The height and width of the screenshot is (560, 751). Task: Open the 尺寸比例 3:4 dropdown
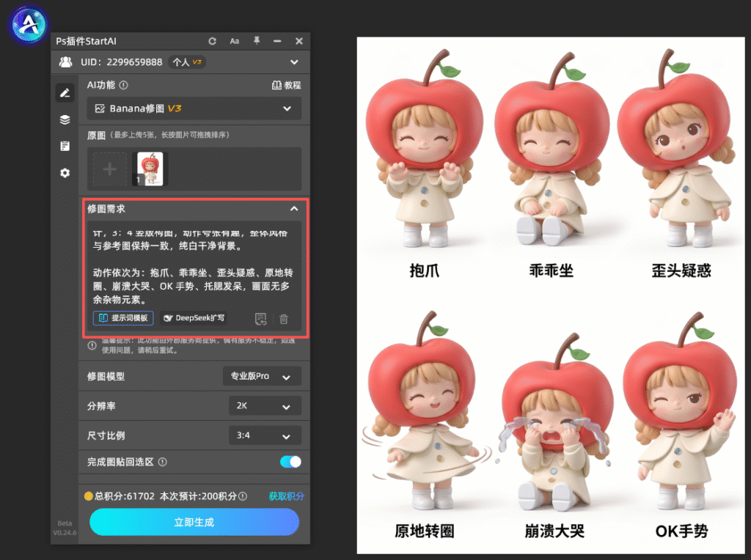coord(265,435)
